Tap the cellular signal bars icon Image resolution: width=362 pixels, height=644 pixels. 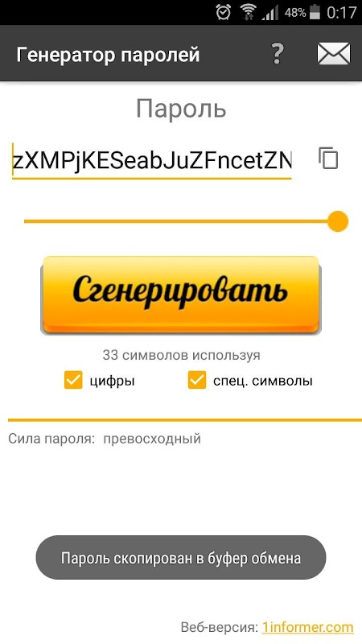pyautogui.click(x=269, y=13)
